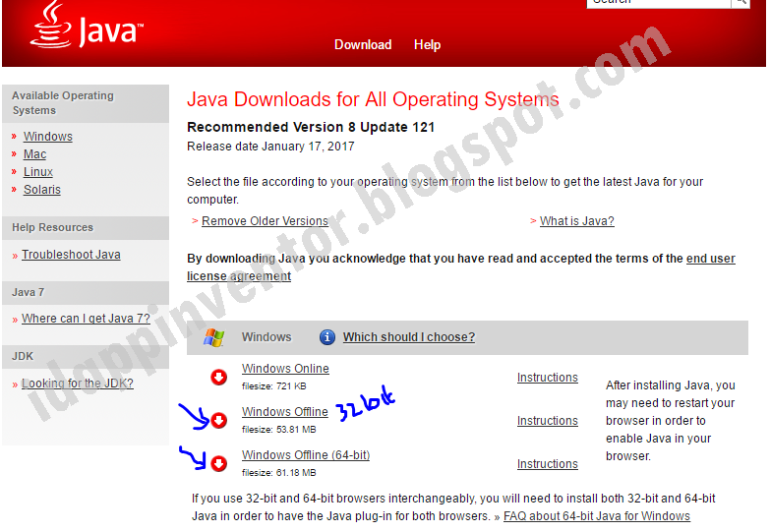Viewport: 770px width, 532px height.
Task: Click the filesize: 61.18 MB text
Action: point(279,473)
